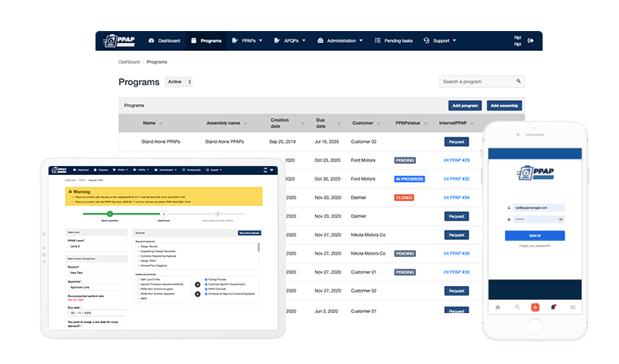Open the Active status filter dropdown
This screenshot has height=364, width=619.
tap(178, 82)
